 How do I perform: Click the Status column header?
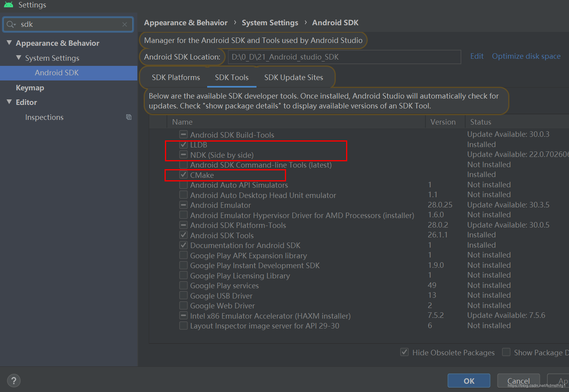tap(481, 122)
